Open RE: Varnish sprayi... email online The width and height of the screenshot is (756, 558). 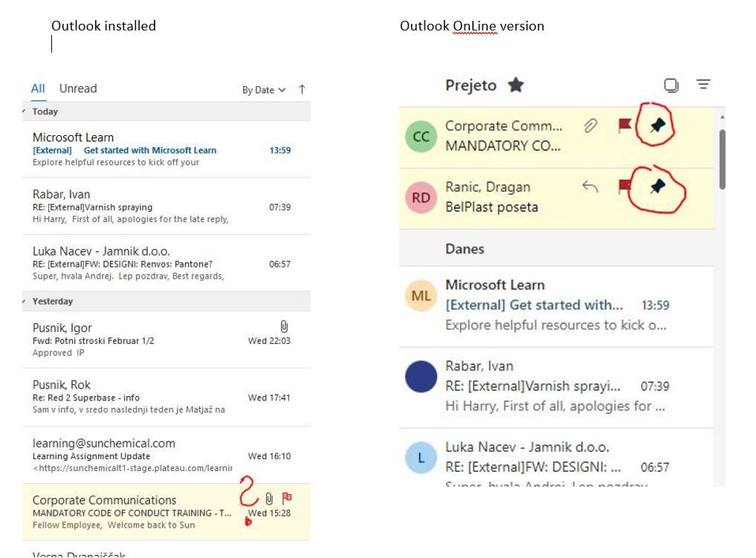[556, 387]
